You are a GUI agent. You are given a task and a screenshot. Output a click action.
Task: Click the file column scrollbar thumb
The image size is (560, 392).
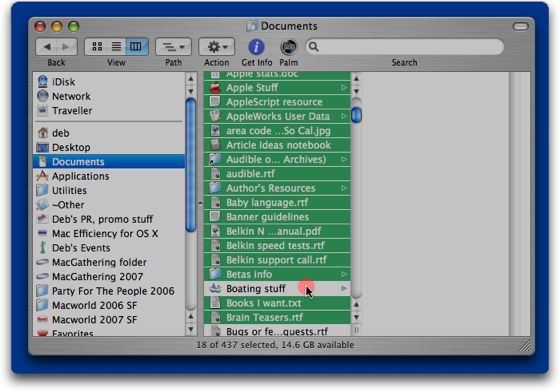[356, 115]
